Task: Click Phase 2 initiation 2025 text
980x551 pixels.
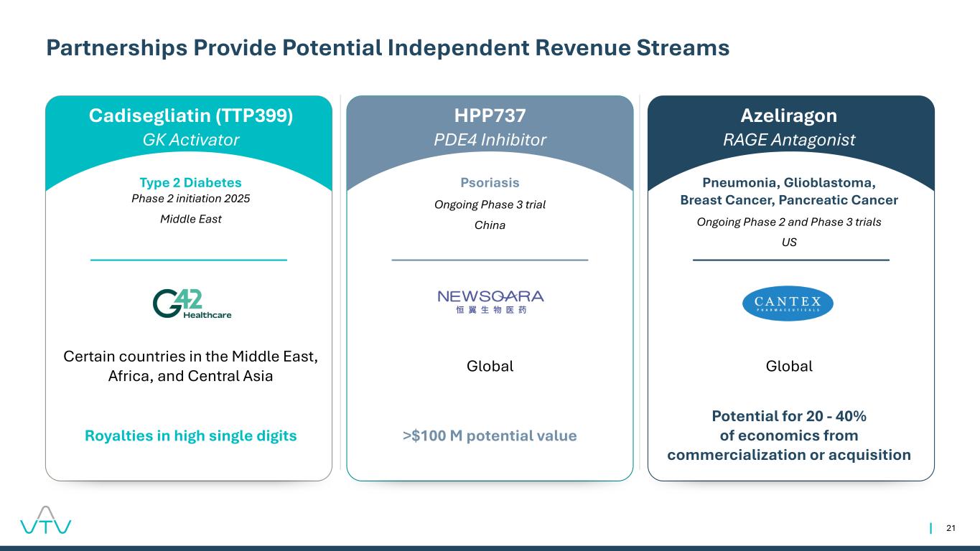Action: [x=190, y=199]
